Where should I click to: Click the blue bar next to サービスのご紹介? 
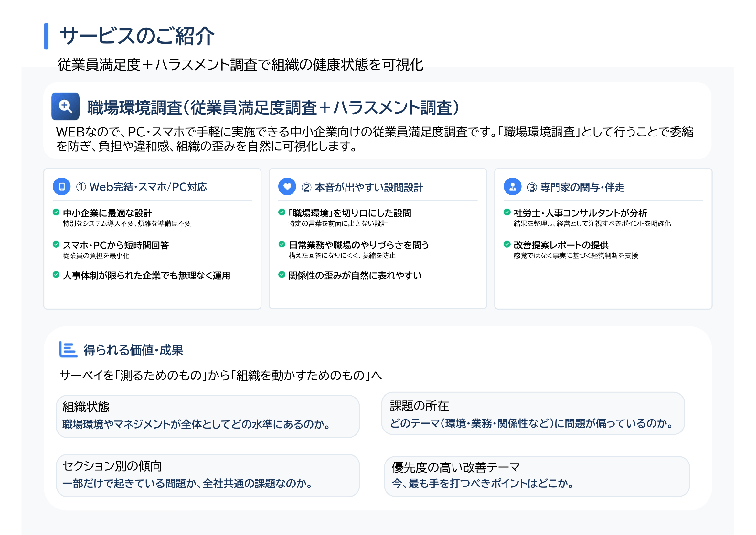46,36
